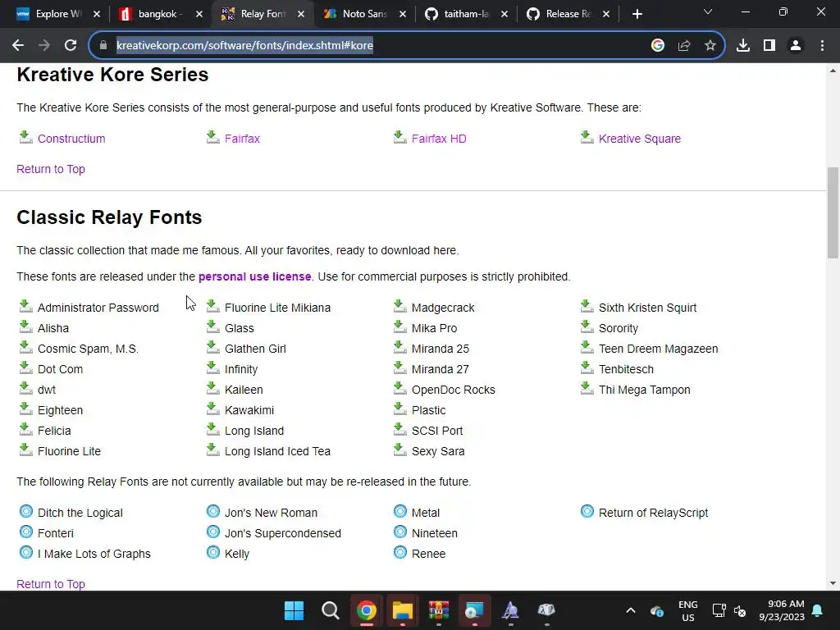
Task: Reload the current page
Action: 71,45
